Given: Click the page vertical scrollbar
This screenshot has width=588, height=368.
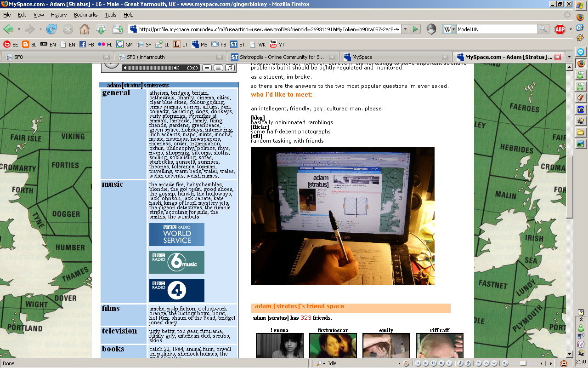Looking at the screenshot, I should click(570, 210).
